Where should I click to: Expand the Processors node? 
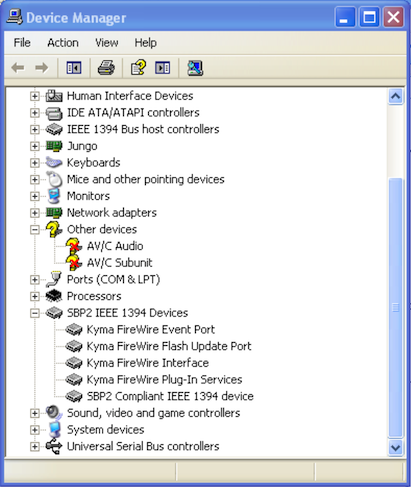(x=34, y=296)
